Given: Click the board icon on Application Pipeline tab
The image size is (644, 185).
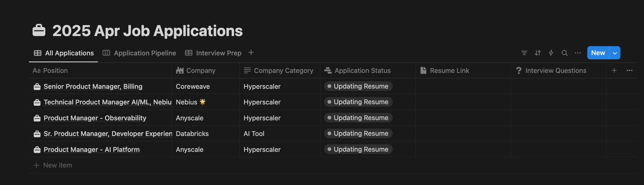Looking at the screenshot, I should click(106, 53).
